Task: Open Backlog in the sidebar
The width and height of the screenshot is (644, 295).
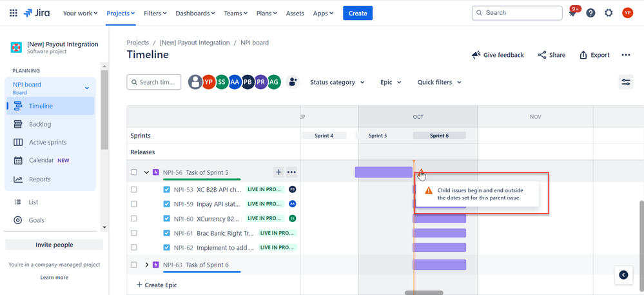Action: pos(50,124)
